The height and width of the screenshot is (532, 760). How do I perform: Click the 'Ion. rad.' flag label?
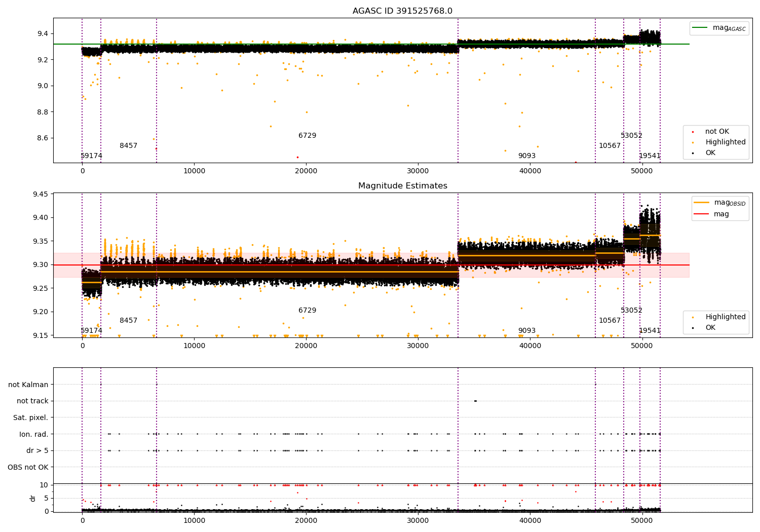(x=34, y=434)
